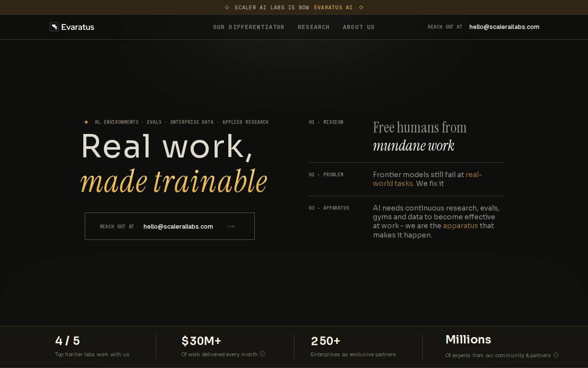Click the Real work, headline
Screen dimensions: 588x368
[x=167, y=146]
